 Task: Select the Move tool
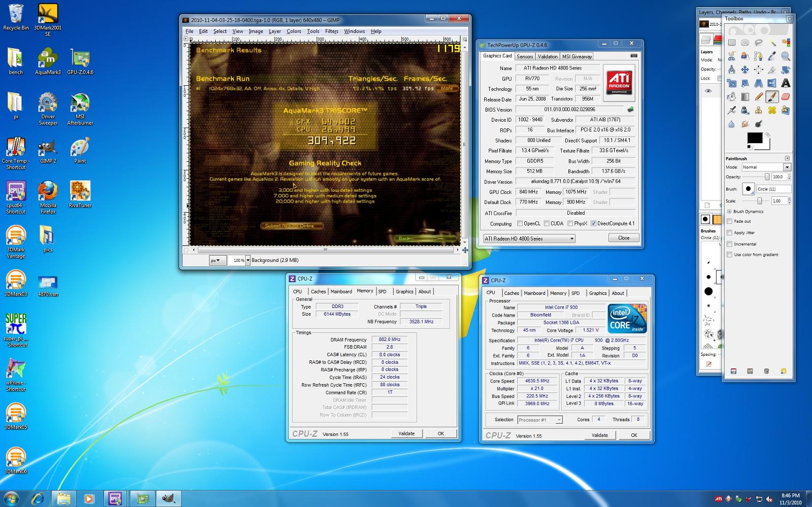745,70
